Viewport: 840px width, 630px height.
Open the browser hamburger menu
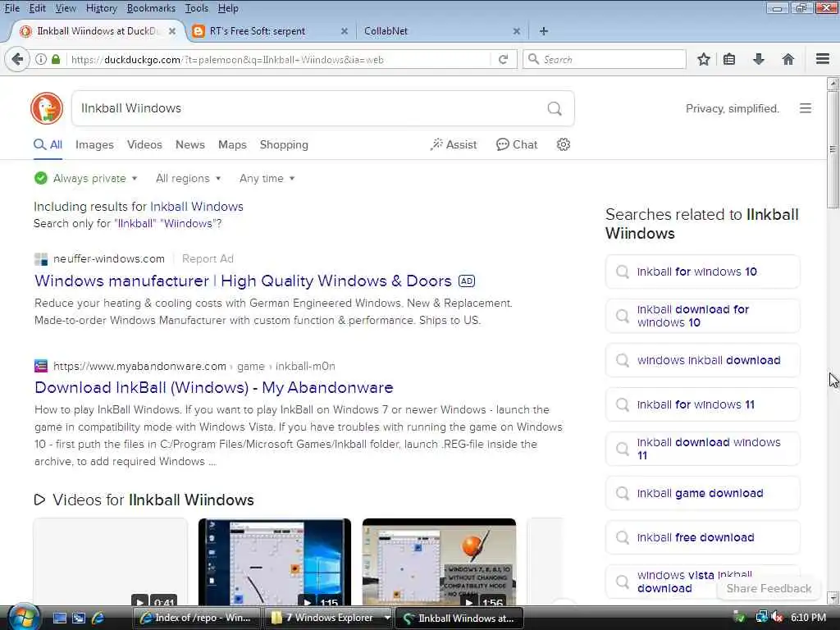click(x=822, y=59)
